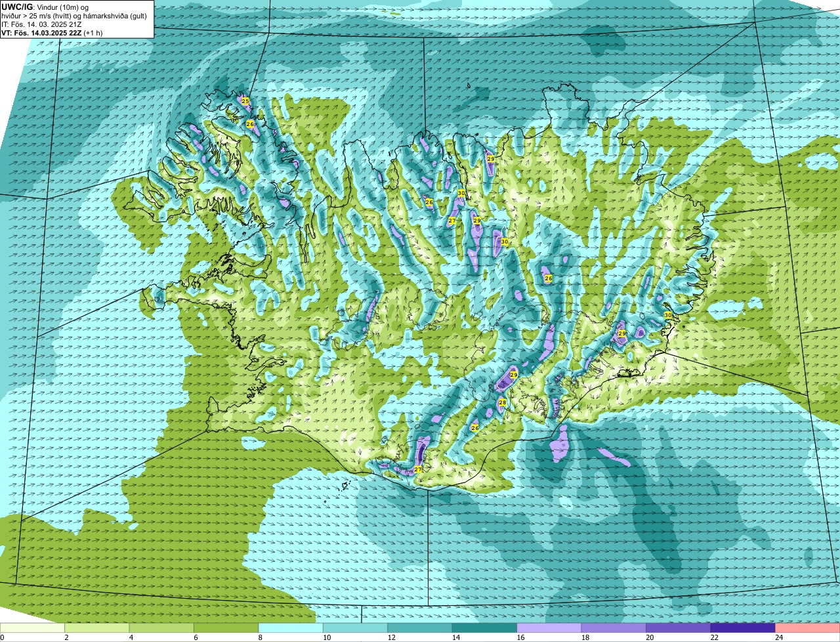Click the yellow gust label reading 28

click(x=502, y=402)
